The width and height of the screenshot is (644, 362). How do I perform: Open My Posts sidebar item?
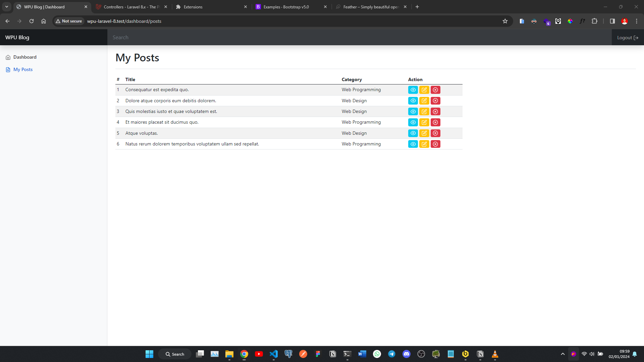click(x=22, y=69)
